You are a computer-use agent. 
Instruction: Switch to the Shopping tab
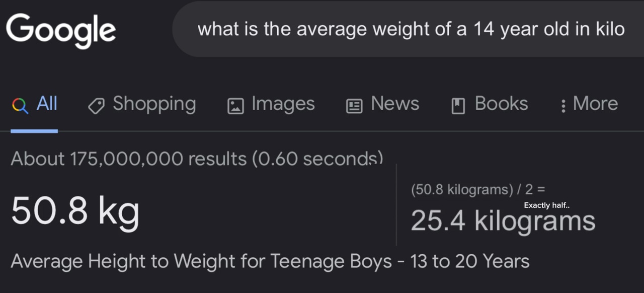point(154,105)
